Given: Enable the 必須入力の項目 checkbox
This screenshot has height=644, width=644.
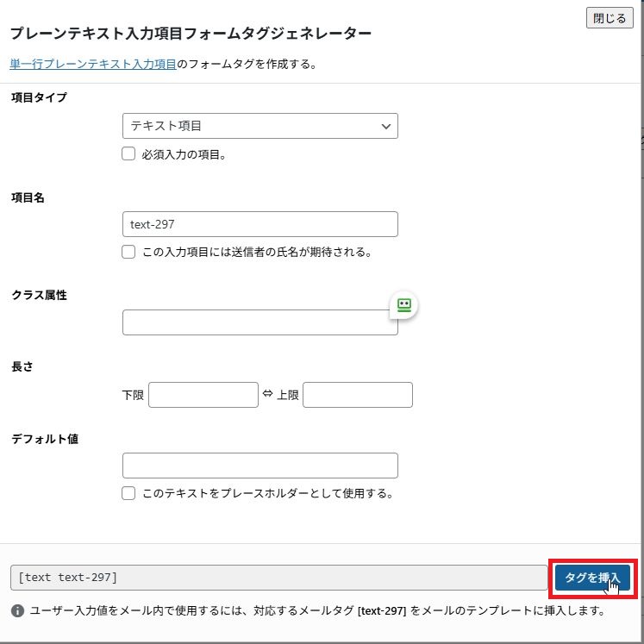Looking at the screenshot, I should (128, 154).
